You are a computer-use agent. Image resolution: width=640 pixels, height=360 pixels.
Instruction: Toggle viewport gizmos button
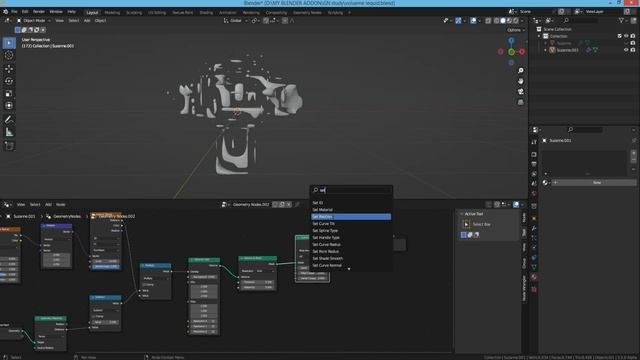tap(458, 21)
